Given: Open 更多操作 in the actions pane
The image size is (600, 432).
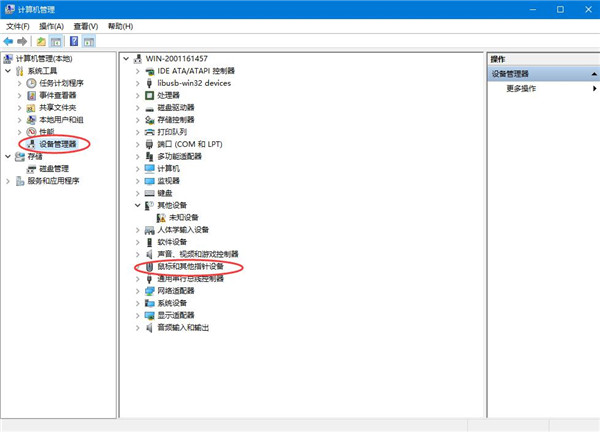Looking at the screenshot, I should pyautogui.click(x=522, y=89).
